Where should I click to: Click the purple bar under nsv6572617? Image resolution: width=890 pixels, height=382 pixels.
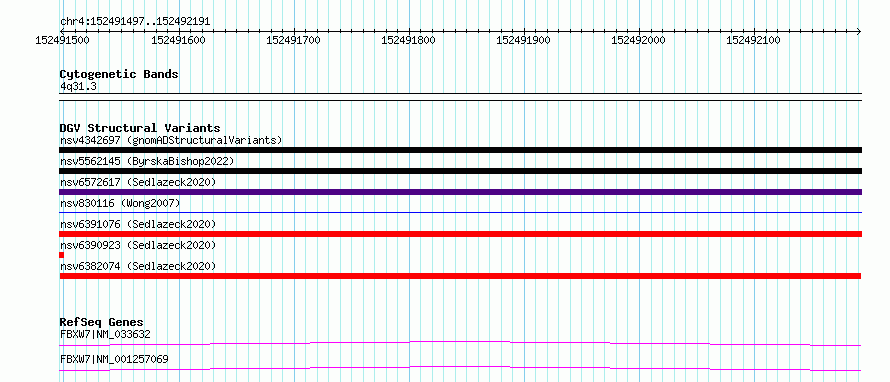[460, 192]
